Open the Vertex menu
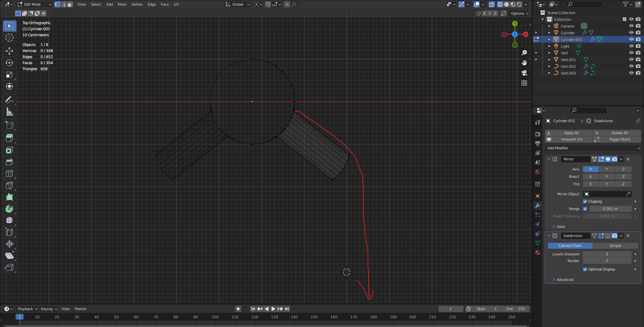Viewport: 644px width, 327px height. click(x=137, y=4)
